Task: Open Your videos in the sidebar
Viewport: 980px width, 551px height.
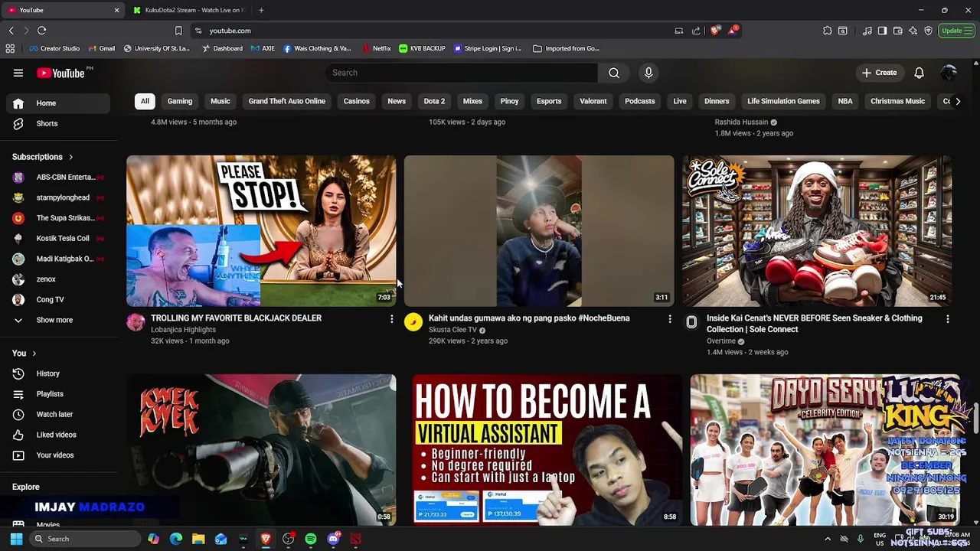Action: [x=59, y=455]
